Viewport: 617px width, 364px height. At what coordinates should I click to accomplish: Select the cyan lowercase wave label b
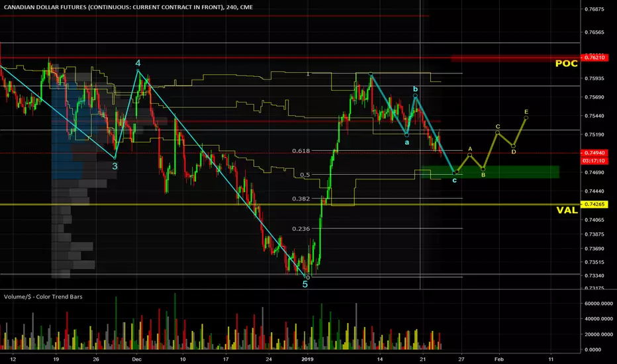point(415,89)
